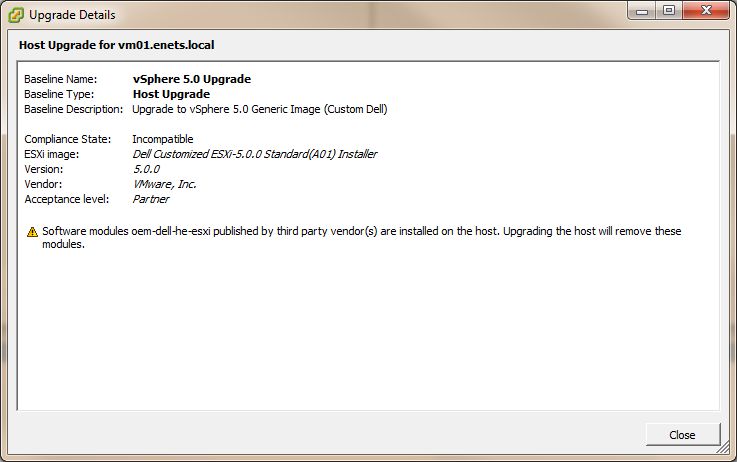This screenshot has height=462, width=737.
Task: Minimize the Upgrade Details window
Action: point(642,11)
